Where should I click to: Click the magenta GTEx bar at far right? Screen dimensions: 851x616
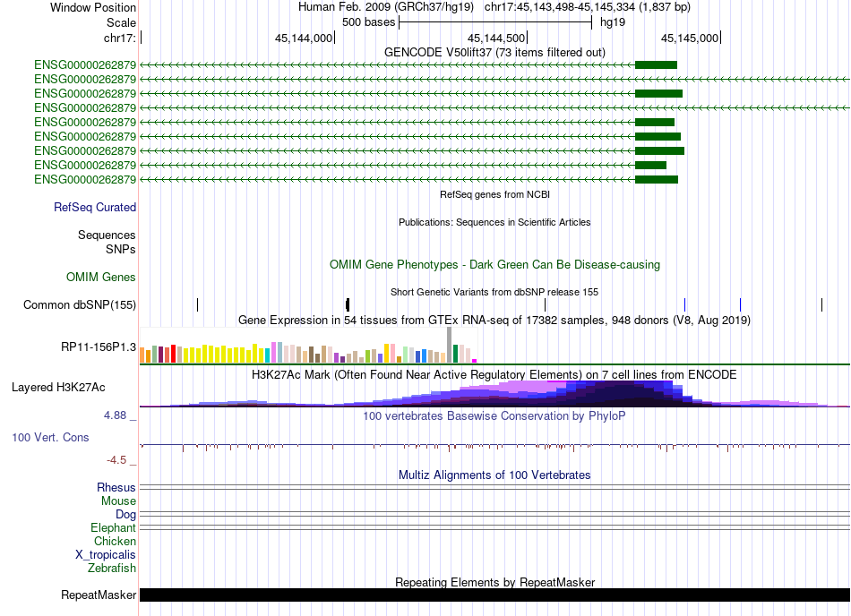475,361
